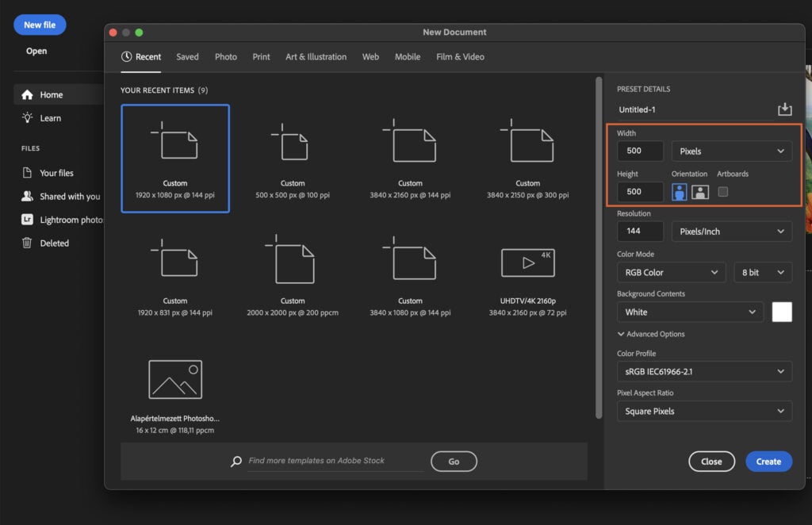Switch orientation to landscape

point(699,191)
